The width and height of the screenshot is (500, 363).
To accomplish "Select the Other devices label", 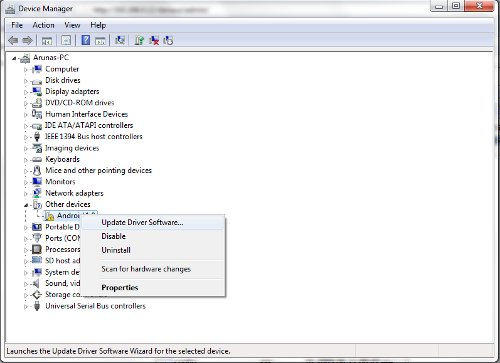I will (68, 204).
